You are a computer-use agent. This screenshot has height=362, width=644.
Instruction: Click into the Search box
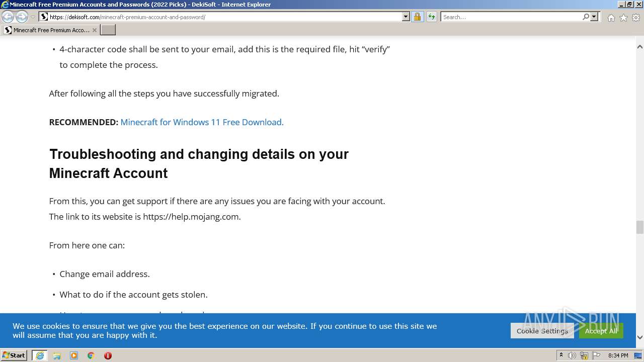click(x=511, y=17)
